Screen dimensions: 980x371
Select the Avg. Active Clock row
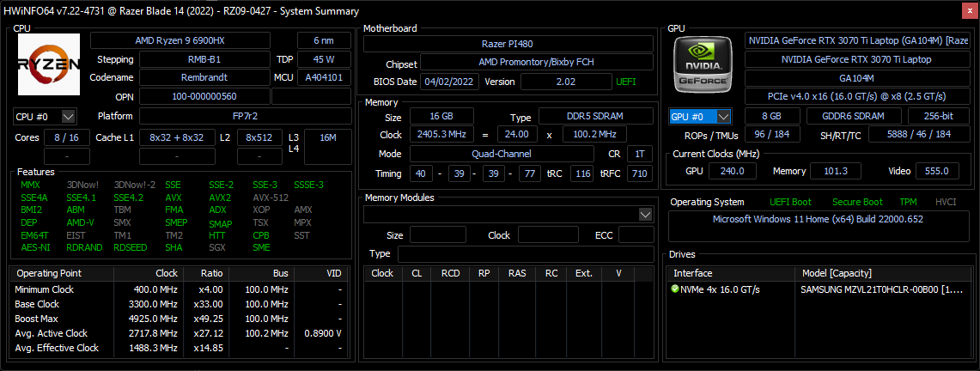[179, 333]
